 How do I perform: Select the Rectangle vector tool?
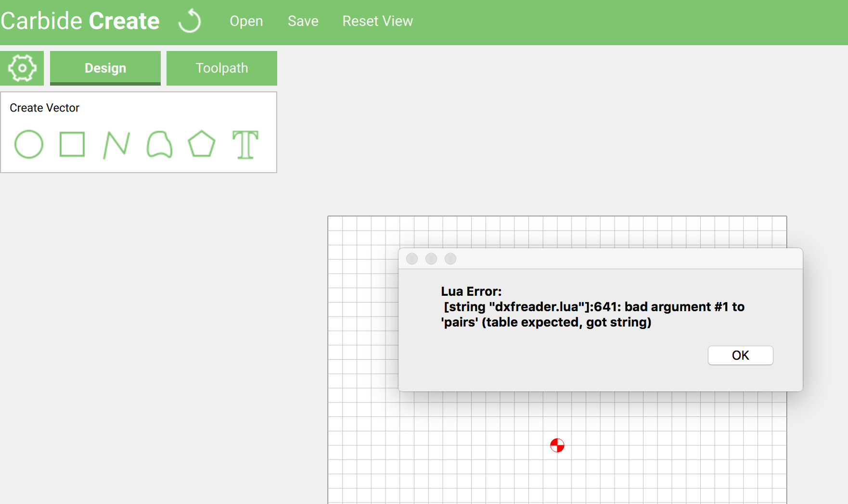pos(72,144)
